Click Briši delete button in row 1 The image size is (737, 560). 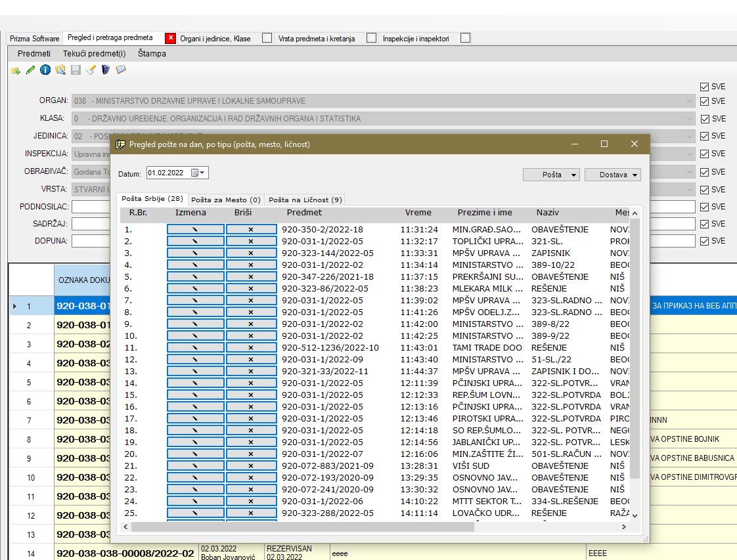tap(251, 229)
